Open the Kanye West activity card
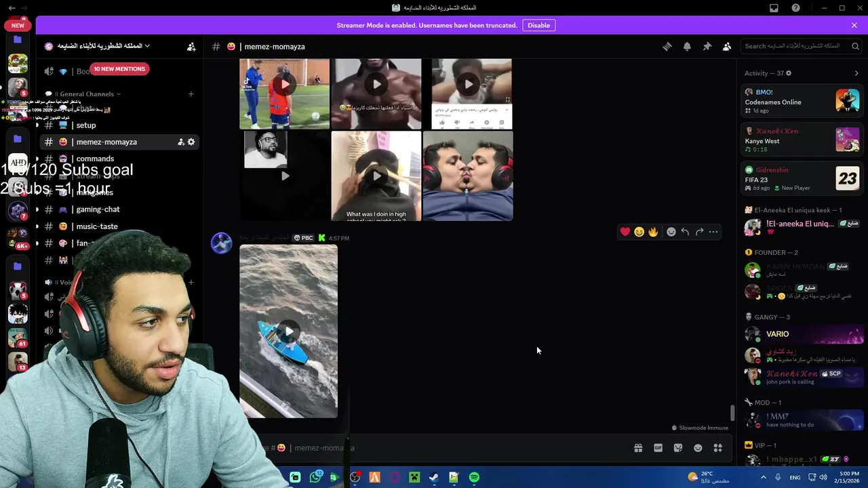Screen dimensions: 868x488 click(x=802, y=140)
